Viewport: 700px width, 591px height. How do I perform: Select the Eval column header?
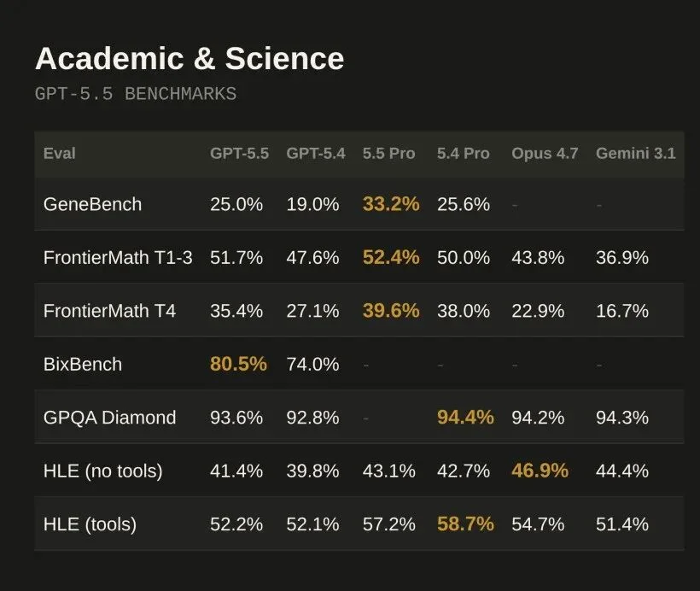60,154
